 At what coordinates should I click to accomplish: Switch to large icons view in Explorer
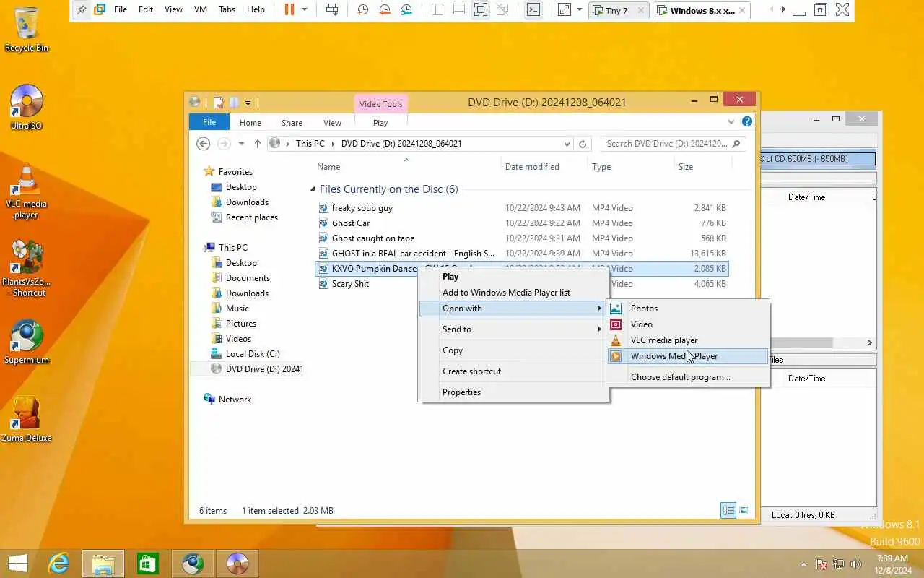[745, 511]
